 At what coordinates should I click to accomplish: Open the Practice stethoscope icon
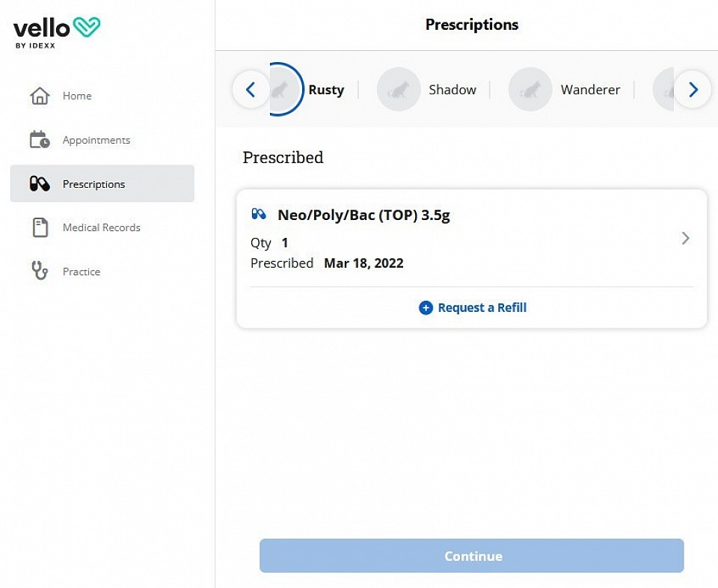(40, 271)
